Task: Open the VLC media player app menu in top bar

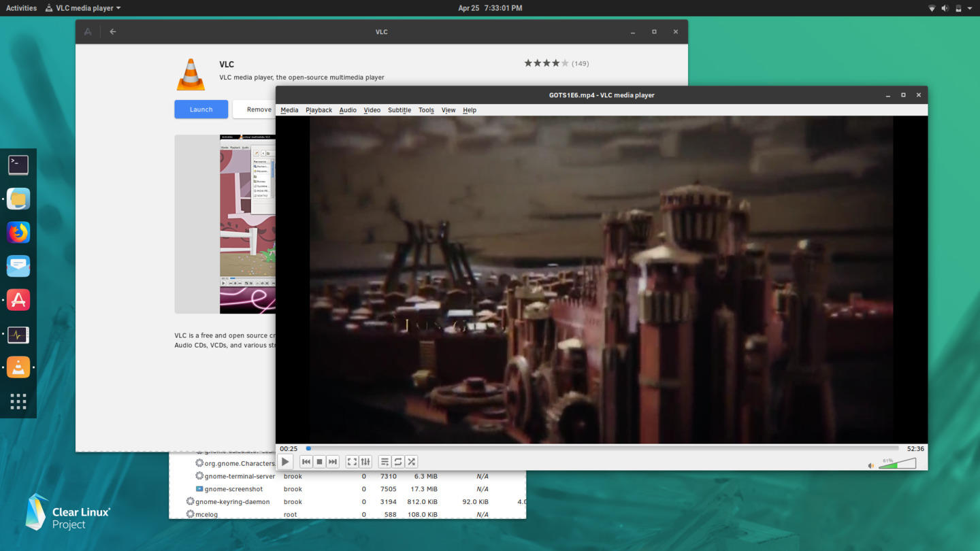Action: (x=83, y=8)
